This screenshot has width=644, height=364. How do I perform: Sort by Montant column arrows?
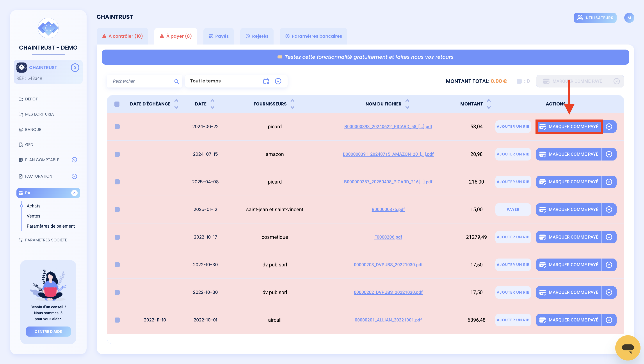pos(489,104)
